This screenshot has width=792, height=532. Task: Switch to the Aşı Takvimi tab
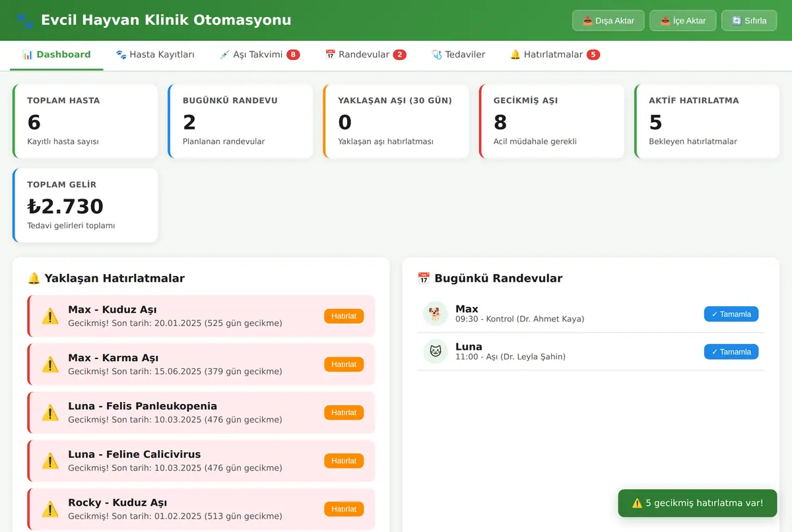[x=259, y=55]
